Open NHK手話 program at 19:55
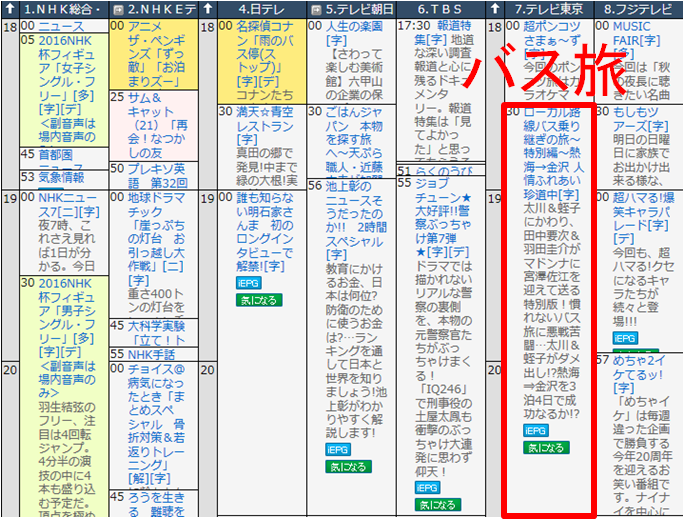This screenshot has height=530, width=683. click(x=151, y=354)
